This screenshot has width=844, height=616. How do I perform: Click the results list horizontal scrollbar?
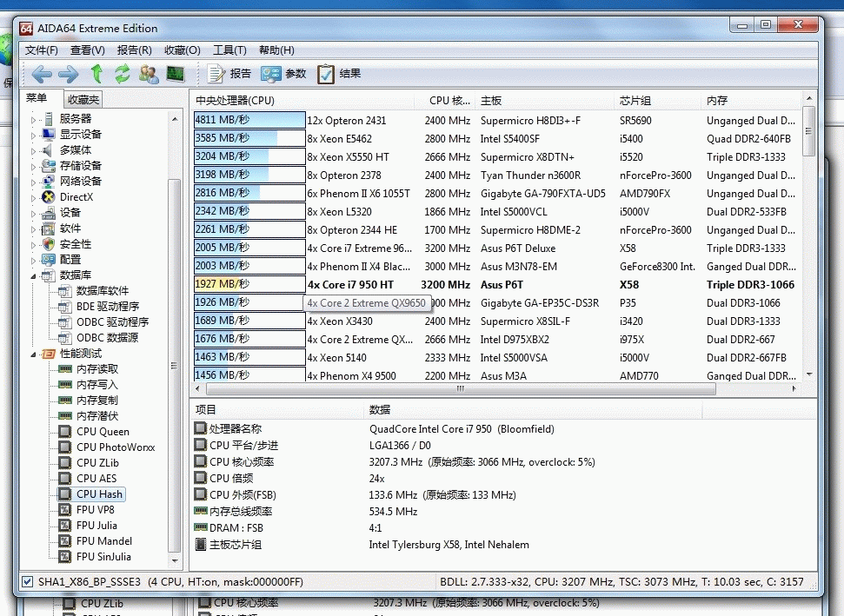[452, 389]
